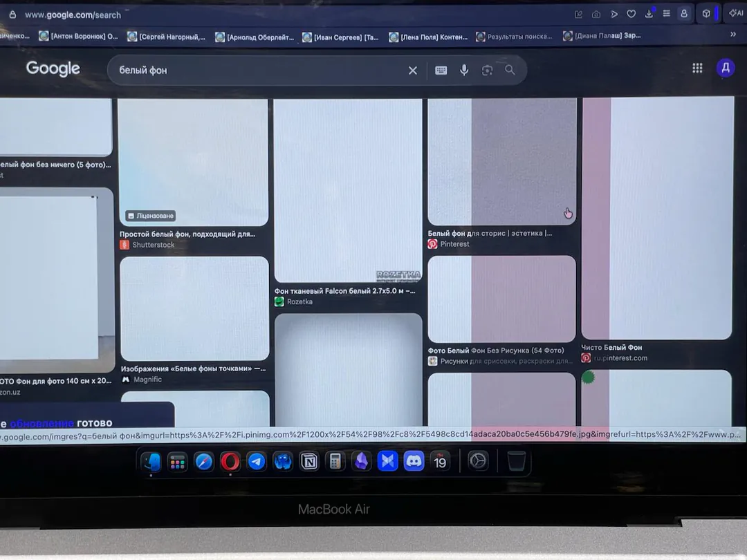Click the Google logo
747x560 pixels.
click(53, 69)
